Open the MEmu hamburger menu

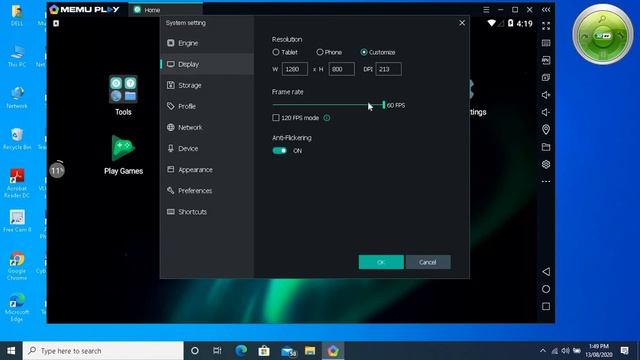[486, 9]
